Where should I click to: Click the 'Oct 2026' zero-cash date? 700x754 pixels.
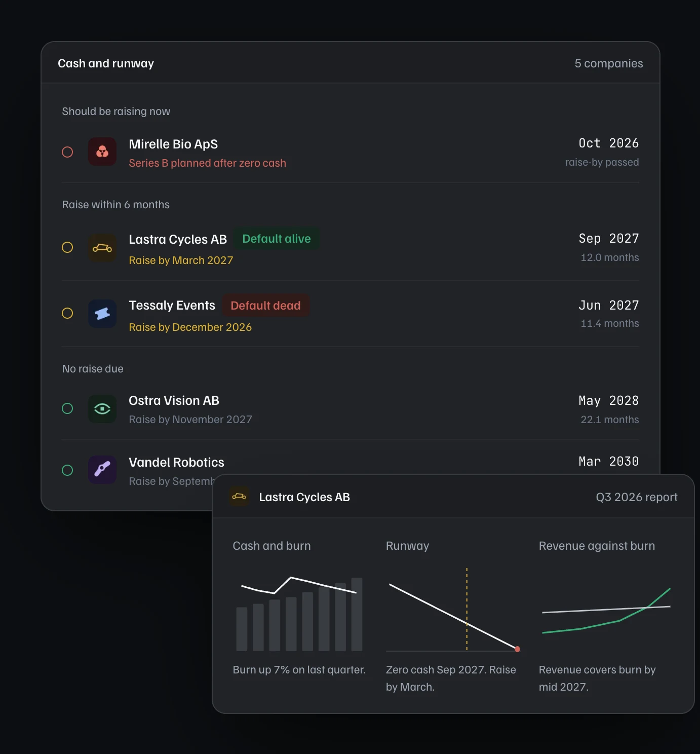click(609, 143)
